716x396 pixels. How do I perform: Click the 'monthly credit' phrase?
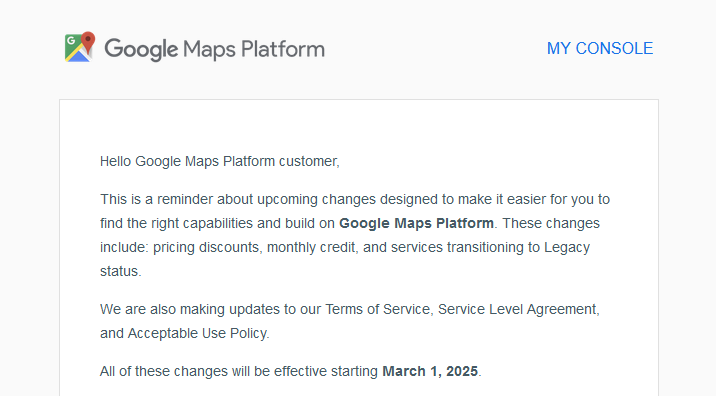[x=311, y=248]
